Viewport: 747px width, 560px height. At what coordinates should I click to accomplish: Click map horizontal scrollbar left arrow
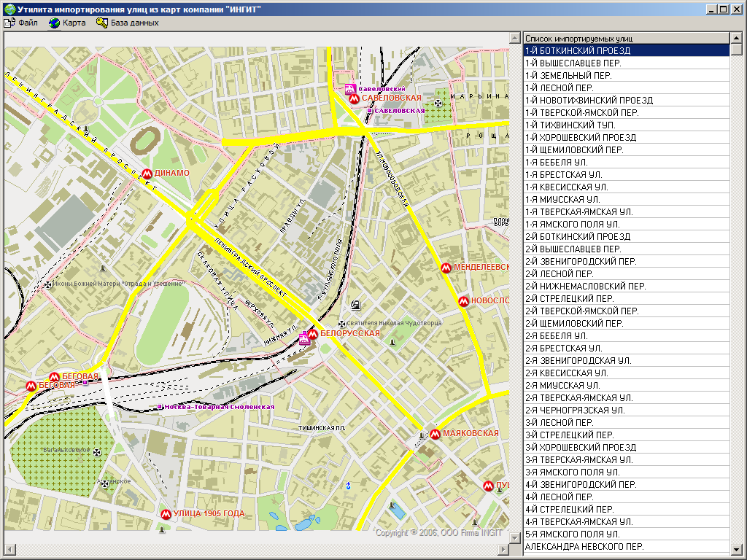(9, 548)
